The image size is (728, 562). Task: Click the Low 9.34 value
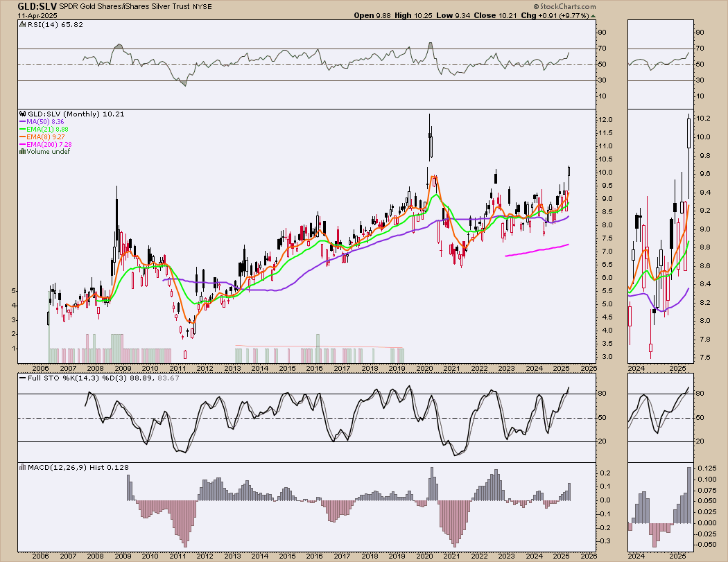click(x=453, y=15)
